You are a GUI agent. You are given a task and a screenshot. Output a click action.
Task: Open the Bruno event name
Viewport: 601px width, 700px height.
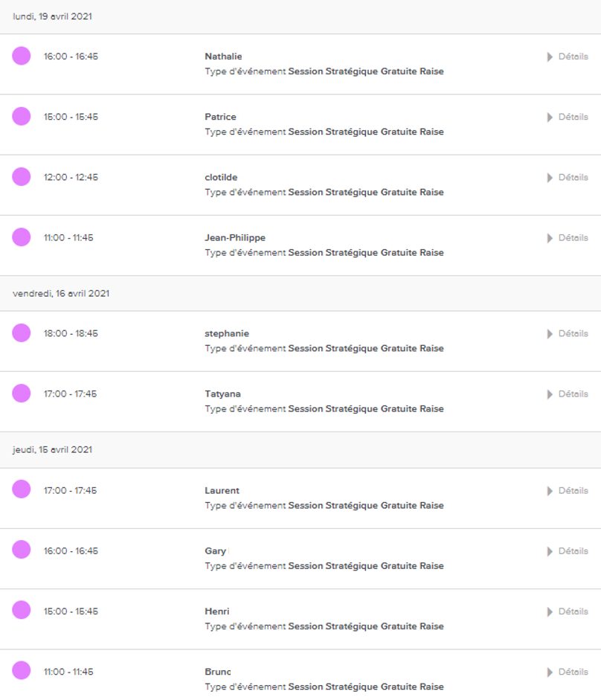point(218,672)
